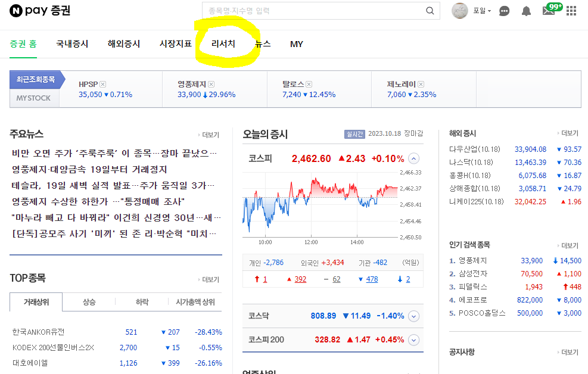The height and width of the screenshot is (374, 588).
Task: Open 삼성전자 in popular searches
Action: click(x=473, y=274)
